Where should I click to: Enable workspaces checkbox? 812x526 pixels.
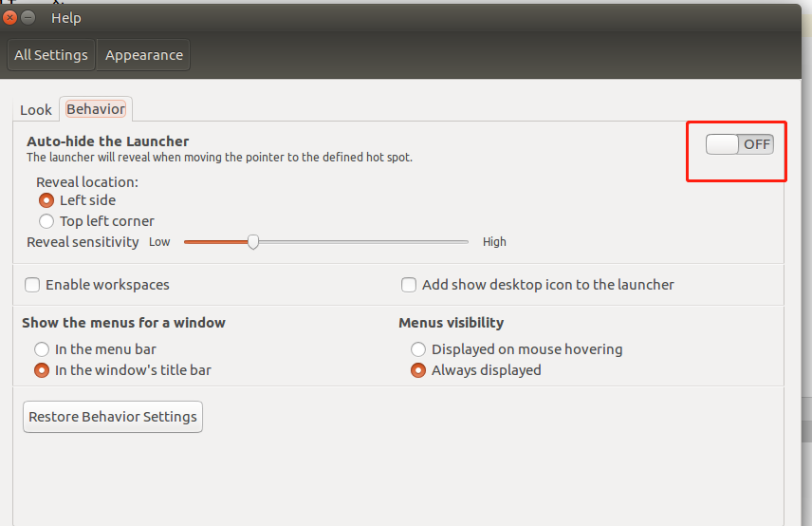pyautogui.click(x=33, y=285)
